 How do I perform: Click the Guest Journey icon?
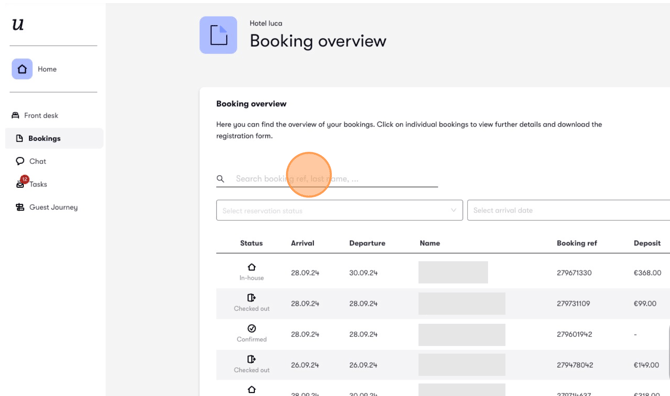tap(20, 207)
